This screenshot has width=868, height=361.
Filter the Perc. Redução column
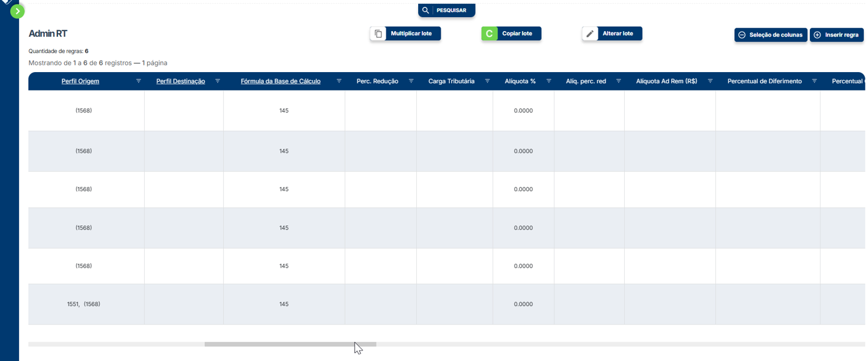pos(411,81)
